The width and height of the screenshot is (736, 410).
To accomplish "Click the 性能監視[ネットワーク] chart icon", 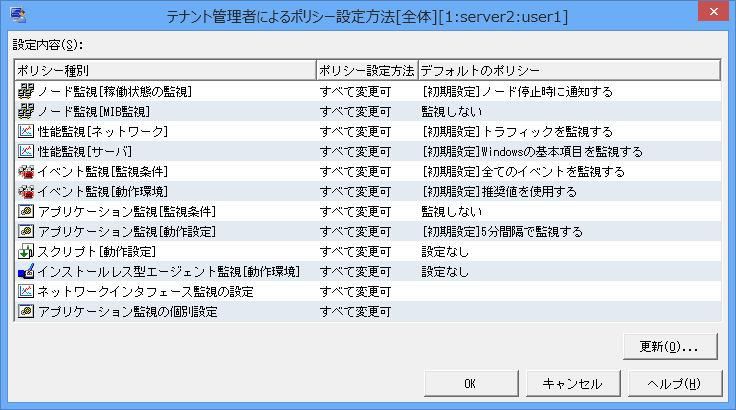I will click(x=26, y=131).
